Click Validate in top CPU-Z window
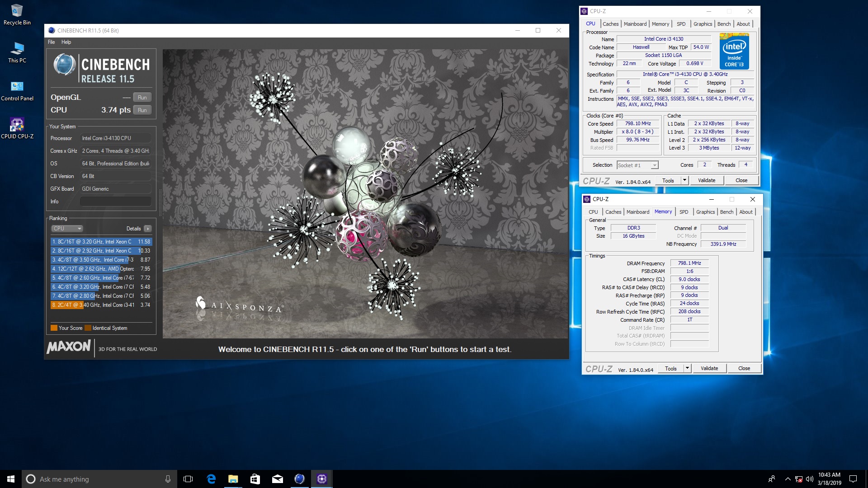This screenshot has height=488, width=868. point(707,180)
